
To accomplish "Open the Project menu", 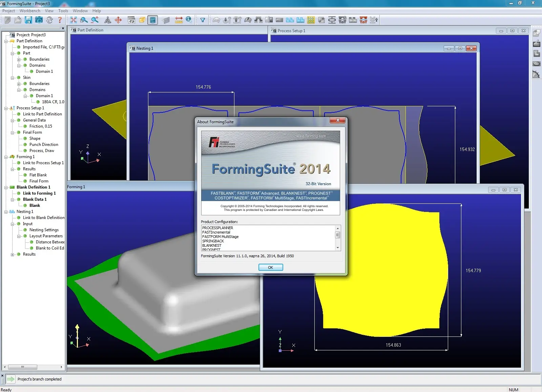I will click(8, 10).
